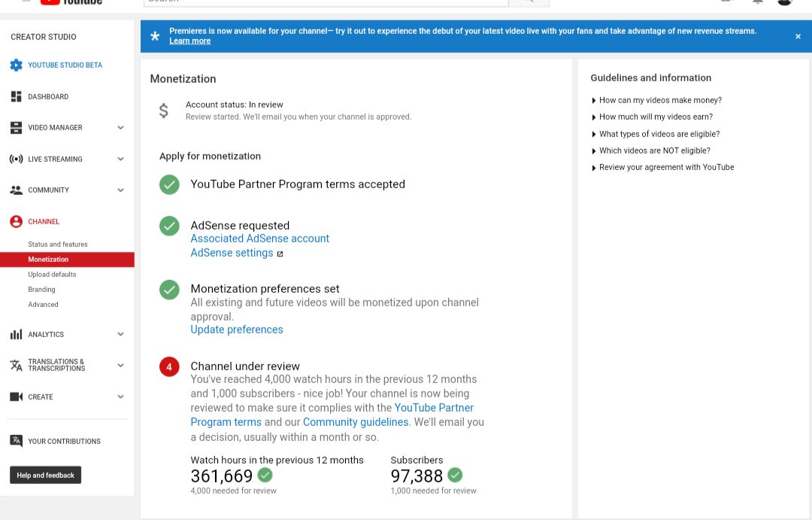Click the YouTube logo in header
Viewport: 812px width, 520px height.
pyautogui.click(x=71, y=2)
